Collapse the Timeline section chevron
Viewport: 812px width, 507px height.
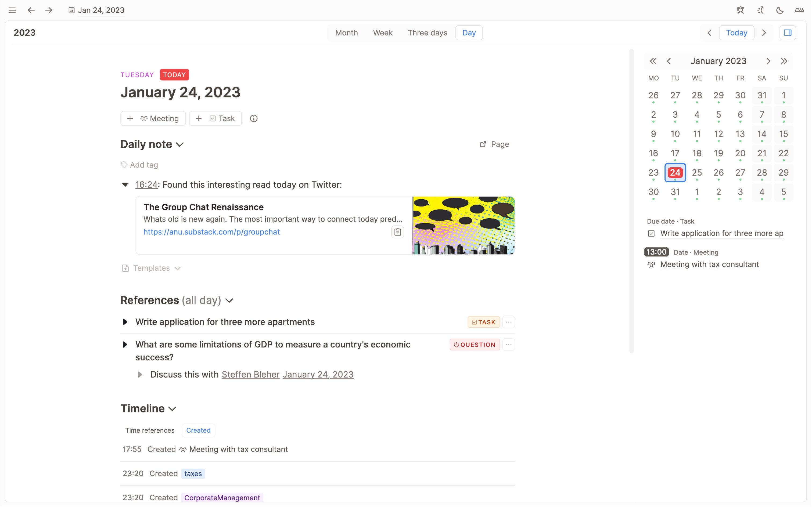point(173,409)
